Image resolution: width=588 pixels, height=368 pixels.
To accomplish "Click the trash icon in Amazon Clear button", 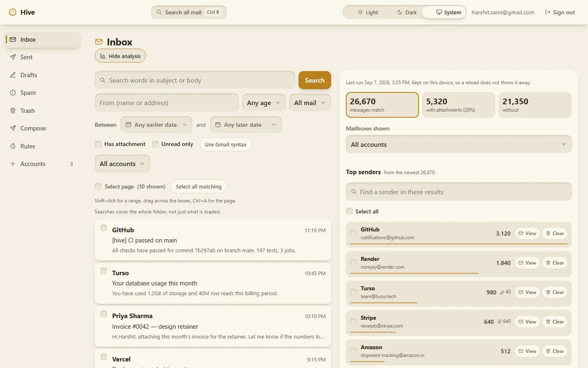I will pos(548,351).
